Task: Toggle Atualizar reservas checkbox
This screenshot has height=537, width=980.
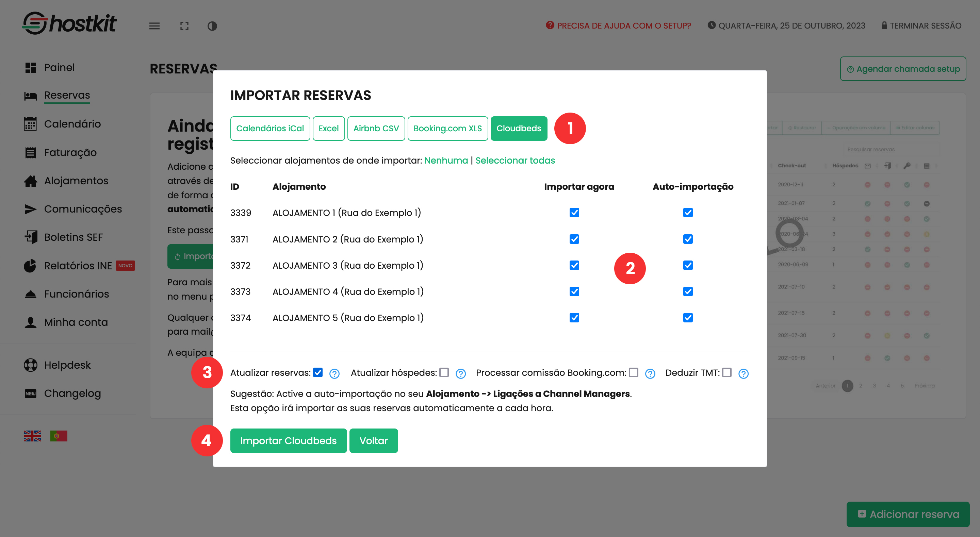Action: point(318,372)
